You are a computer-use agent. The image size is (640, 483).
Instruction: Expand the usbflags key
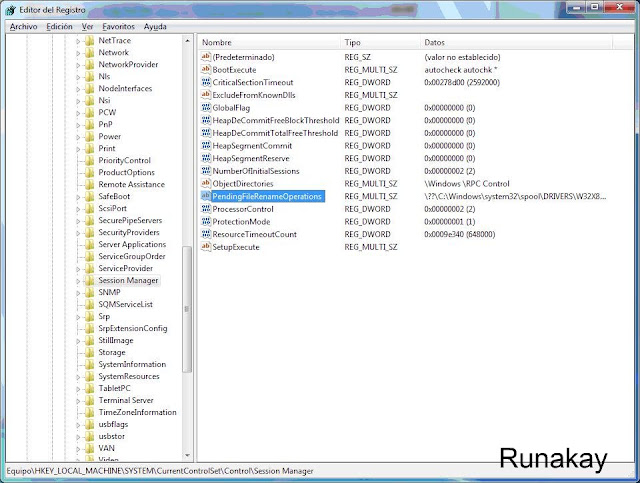pos(78,425)
